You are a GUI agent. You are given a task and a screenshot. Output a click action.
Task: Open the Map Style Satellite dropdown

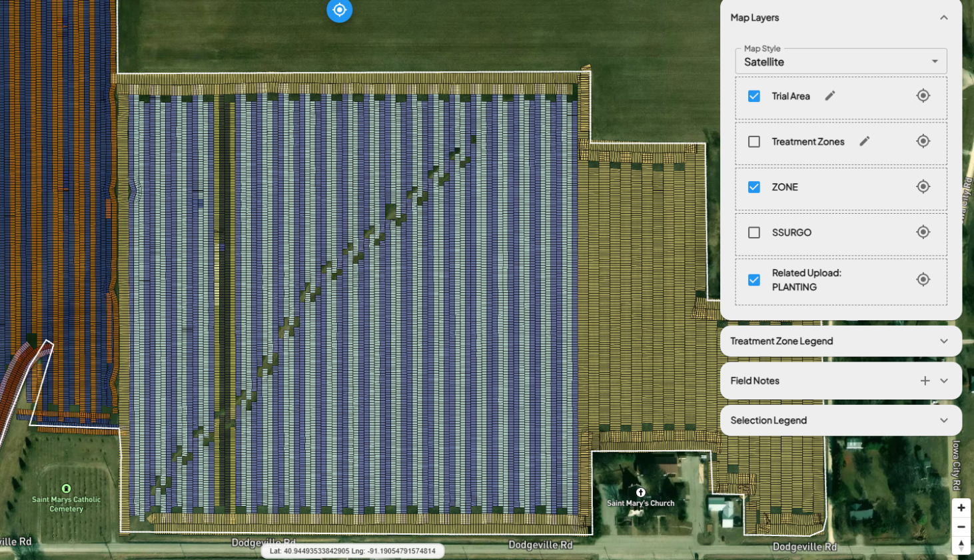coord(841,61)
